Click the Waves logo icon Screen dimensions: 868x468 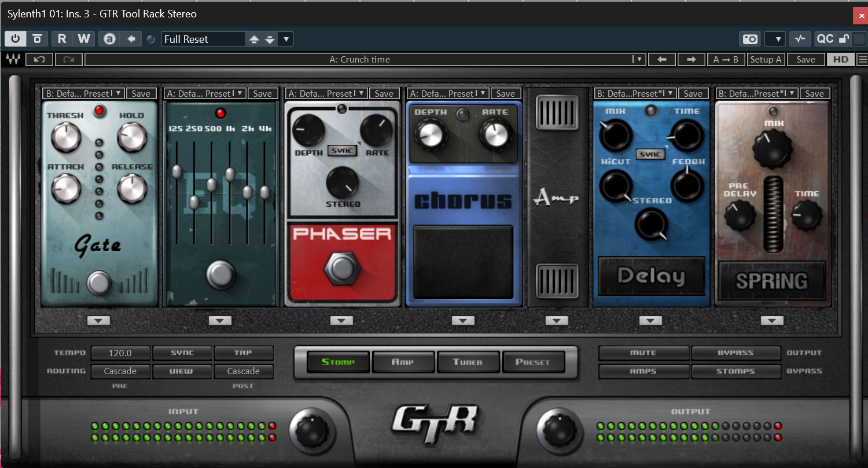click(11, 59)
